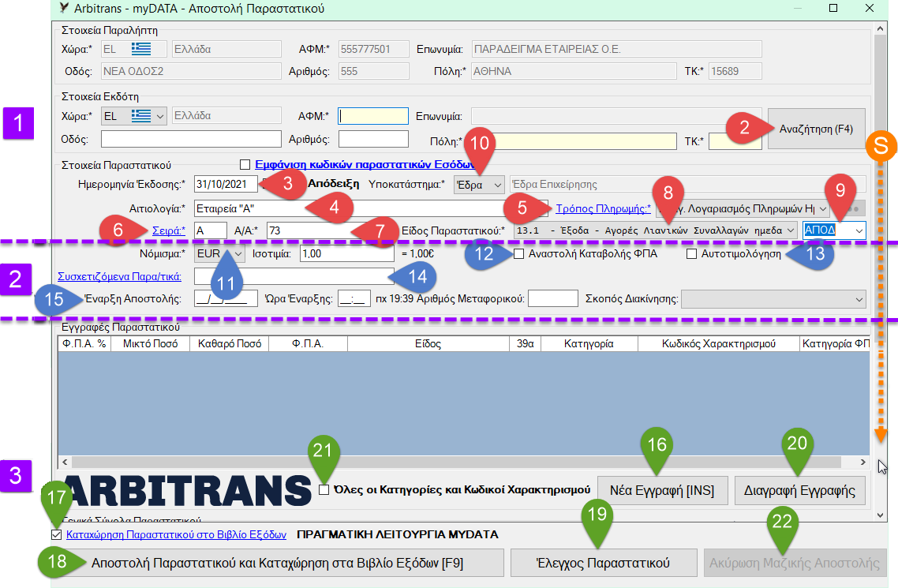Click the Ώρα Έναρξης time field

[x=354, y=299]
